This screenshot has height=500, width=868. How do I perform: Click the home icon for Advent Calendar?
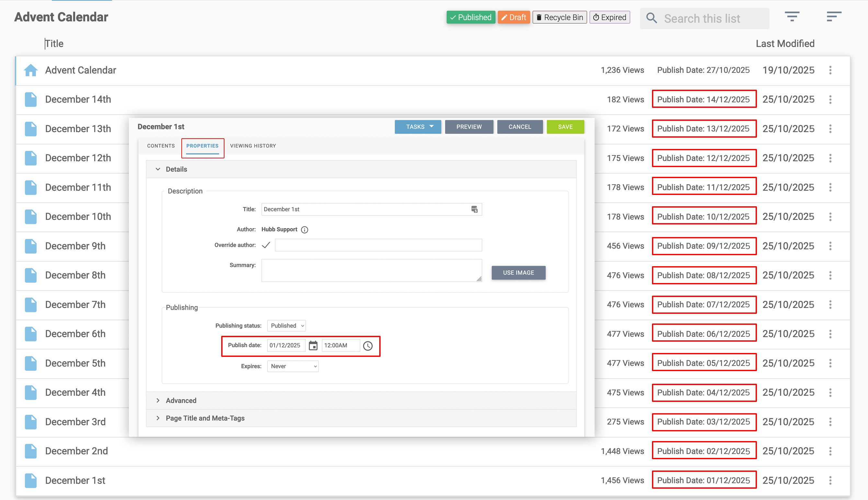click(x=30, y=70)
